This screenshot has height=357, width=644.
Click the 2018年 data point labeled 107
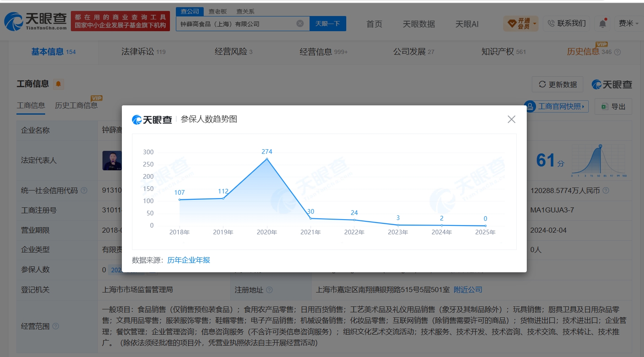[180, 200]
